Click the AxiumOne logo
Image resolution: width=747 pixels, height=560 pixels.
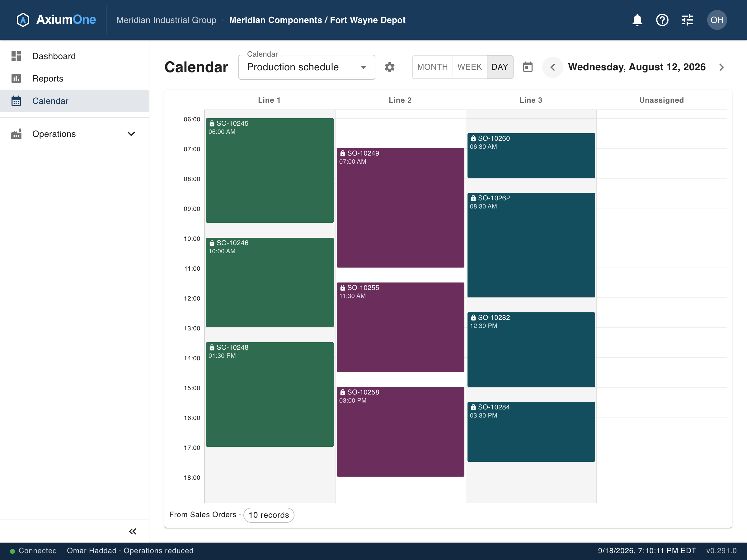pyautogui.click(x=56, y=20)
